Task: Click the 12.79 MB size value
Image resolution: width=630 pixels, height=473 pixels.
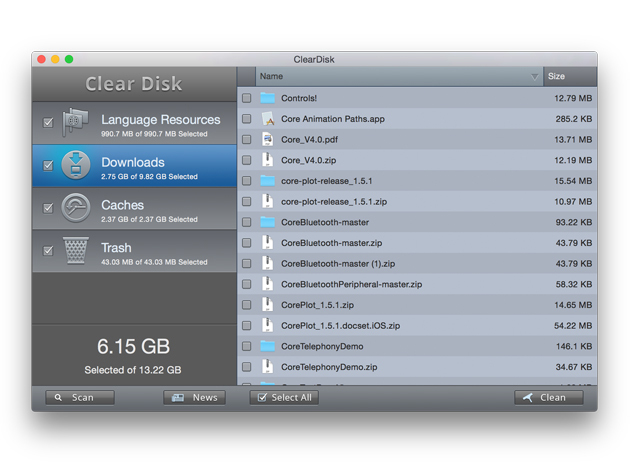Action: [573, 98]
